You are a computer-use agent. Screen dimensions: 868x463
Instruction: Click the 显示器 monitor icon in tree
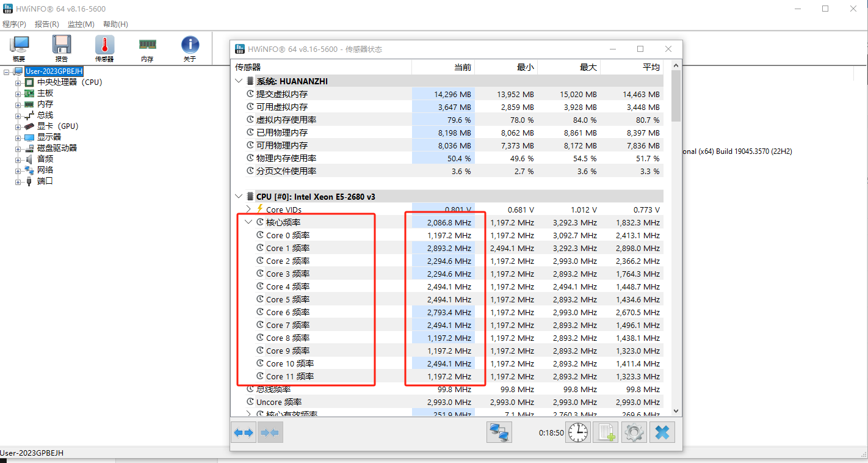29,137
